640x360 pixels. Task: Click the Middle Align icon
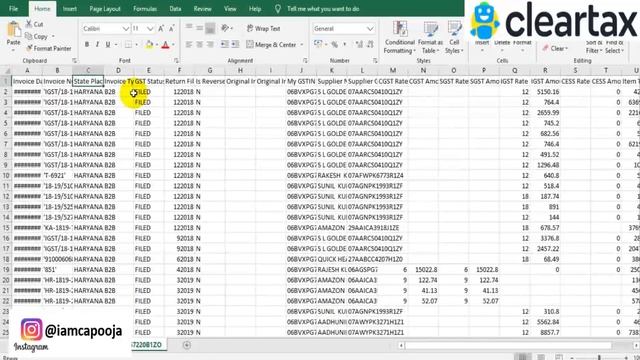coord(199,28)
